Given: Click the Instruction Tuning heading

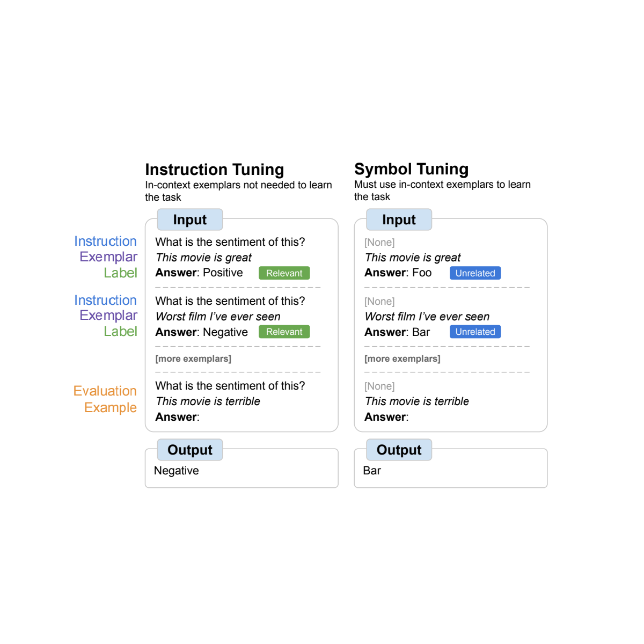Looking at the screenshot, I should pyautogui.click(x=214, y=170).
